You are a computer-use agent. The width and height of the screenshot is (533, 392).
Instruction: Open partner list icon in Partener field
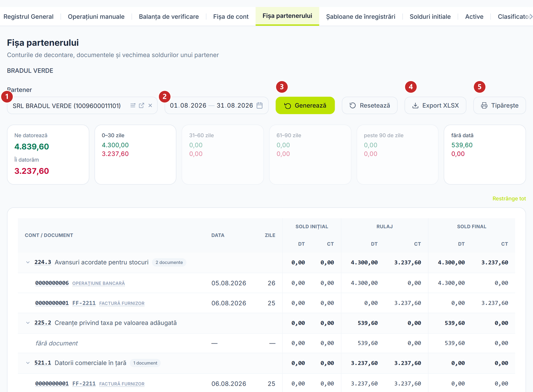click(133, 106)
